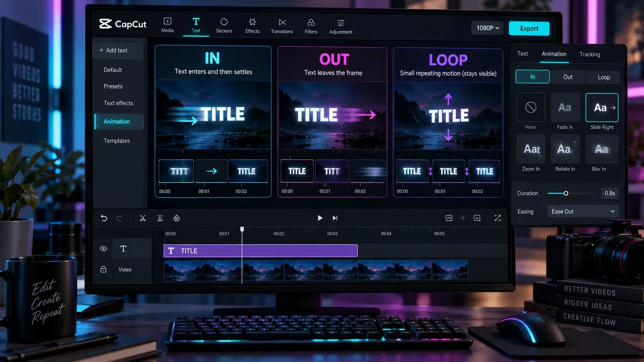Choose the Zoom In animation preset
The width and height of the screenshot is (644, 362).
(x=531, y=149)
